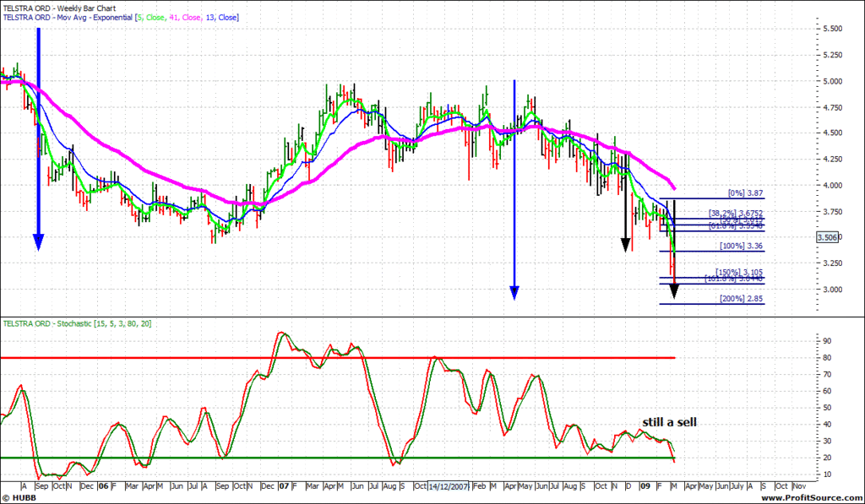865x504 pixels.
Task: Click the red overbought line at 80
Action: (x=338, y=358)
